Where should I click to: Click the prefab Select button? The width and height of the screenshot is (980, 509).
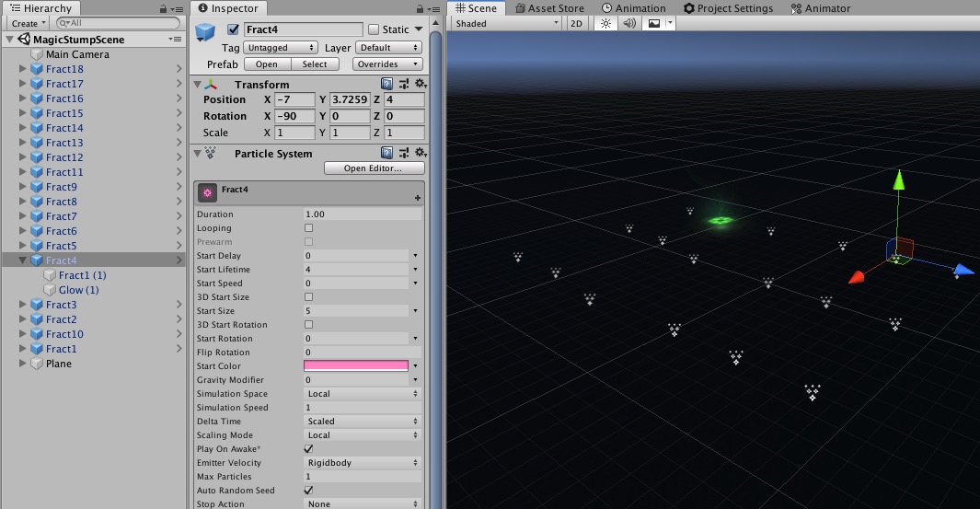point(315,64)
